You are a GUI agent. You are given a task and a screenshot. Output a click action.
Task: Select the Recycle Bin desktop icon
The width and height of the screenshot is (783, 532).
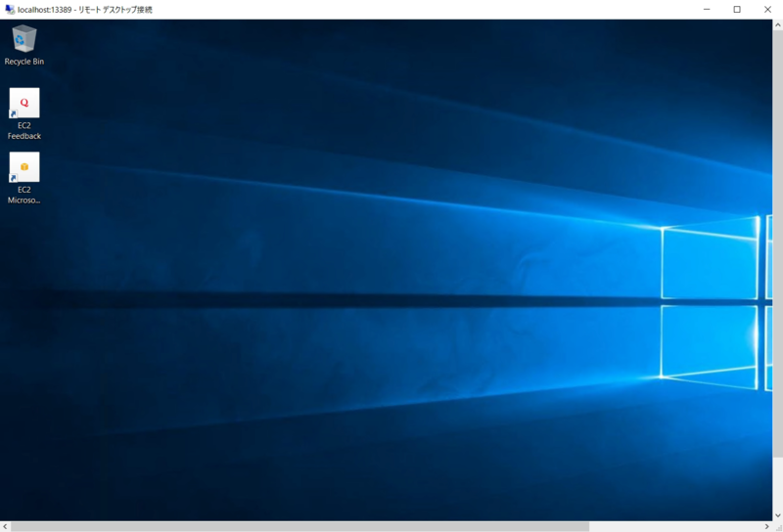[23, 39]
